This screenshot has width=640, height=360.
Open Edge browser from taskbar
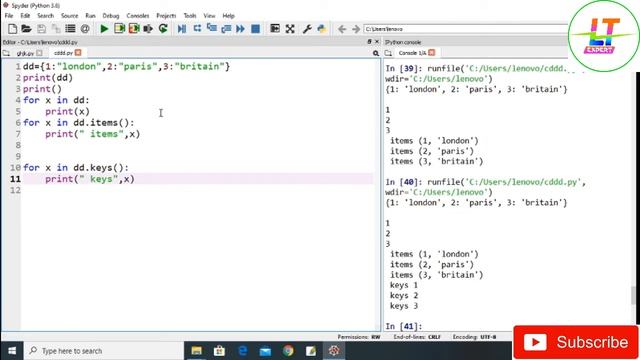point(242,351)
